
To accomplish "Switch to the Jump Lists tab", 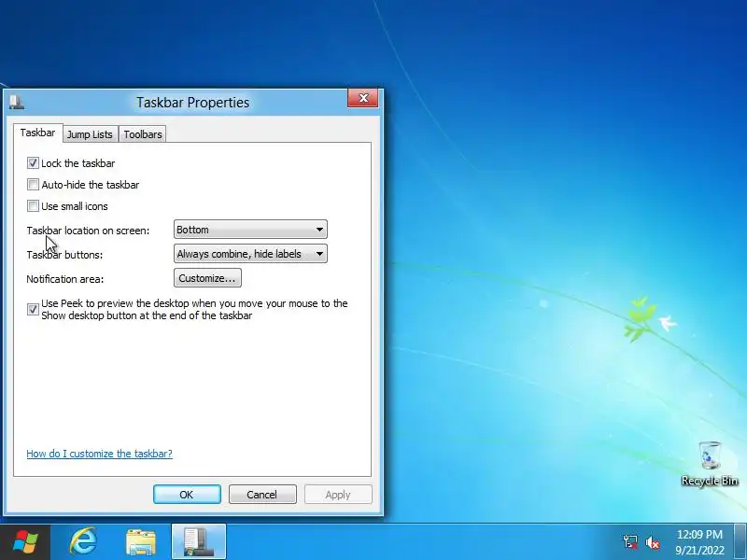I will [x=90, y=134].
